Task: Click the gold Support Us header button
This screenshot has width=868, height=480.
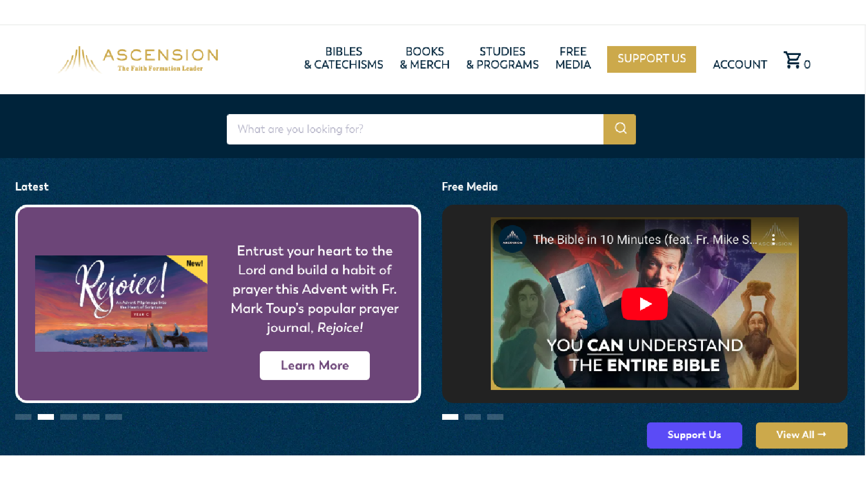Action: point(652,59)
